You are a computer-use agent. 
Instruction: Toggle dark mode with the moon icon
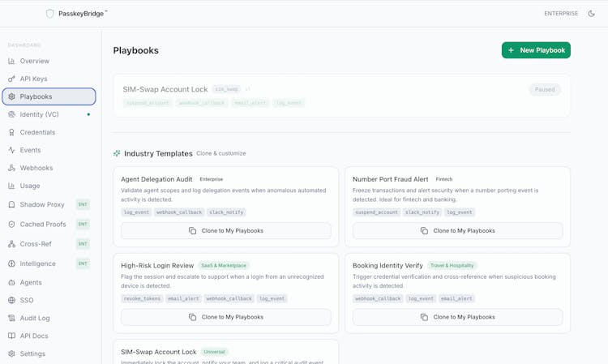(592, 14)
